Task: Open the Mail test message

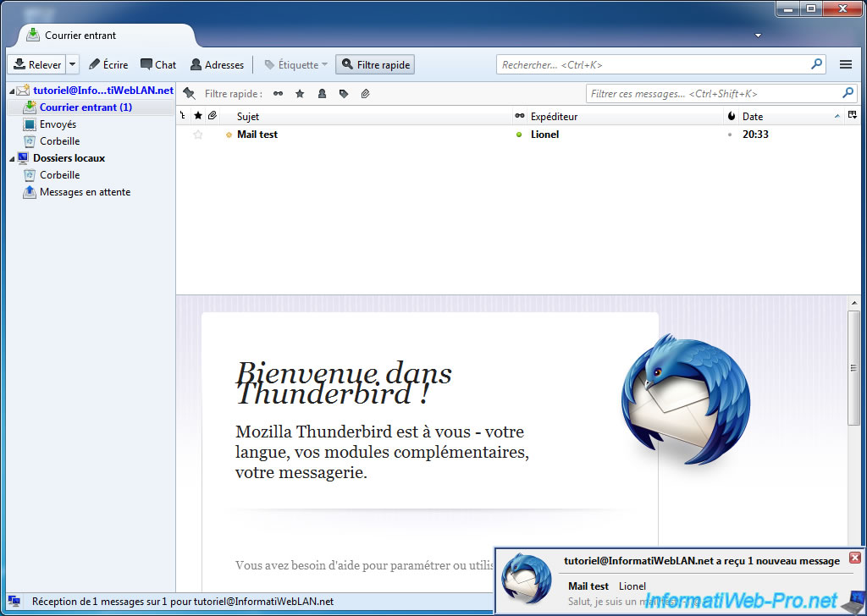Action: click(x=257, y=135)
